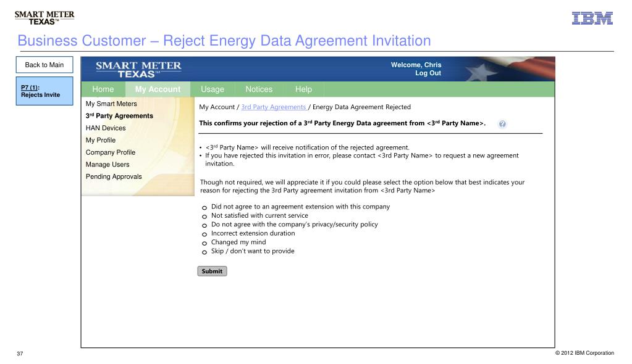
Task: Click the 'My Account /' breadcrumb text
Action: pos(219,107)
